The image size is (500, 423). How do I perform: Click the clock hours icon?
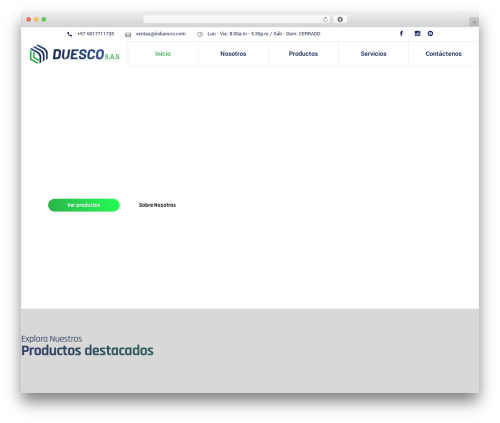click(x=200, y=34)
